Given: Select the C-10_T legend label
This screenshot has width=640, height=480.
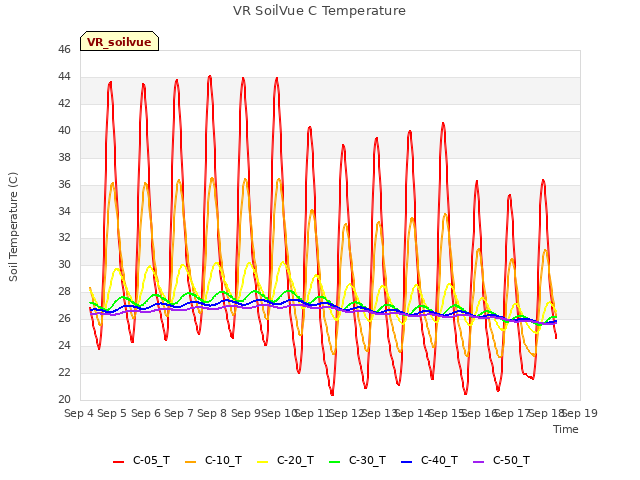Looking at the screenshot, I should coord(223,460).
